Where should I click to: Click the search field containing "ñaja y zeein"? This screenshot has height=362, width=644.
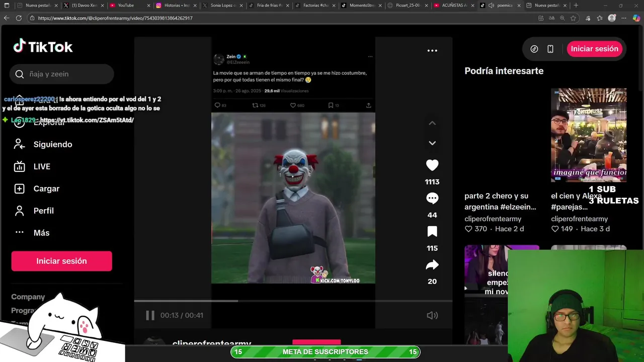point(61,74)
